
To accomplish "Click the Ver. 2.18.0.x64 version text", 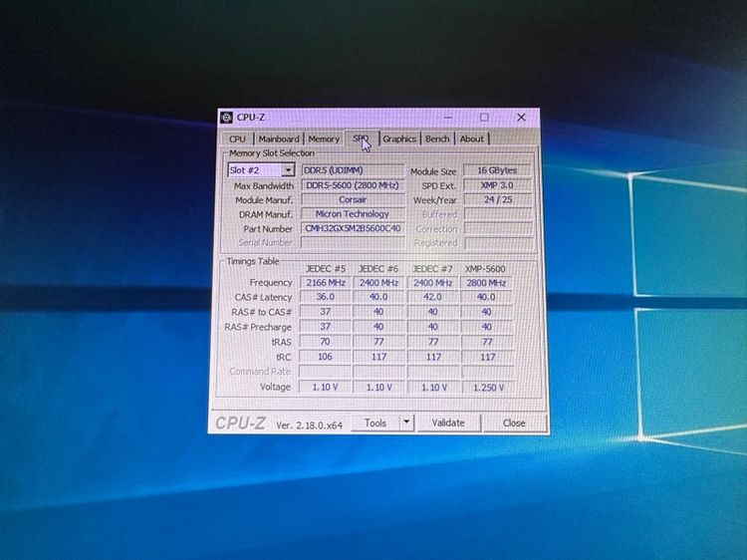I will pyautogui.click(x=309, y=425).
